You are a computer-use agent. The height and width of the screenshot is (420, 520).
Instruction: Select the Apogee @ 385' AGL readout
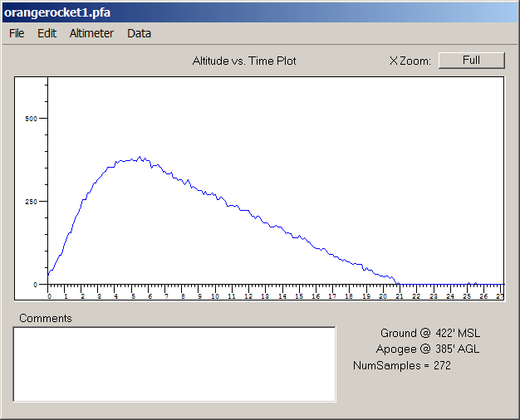[x=428, y=349]
